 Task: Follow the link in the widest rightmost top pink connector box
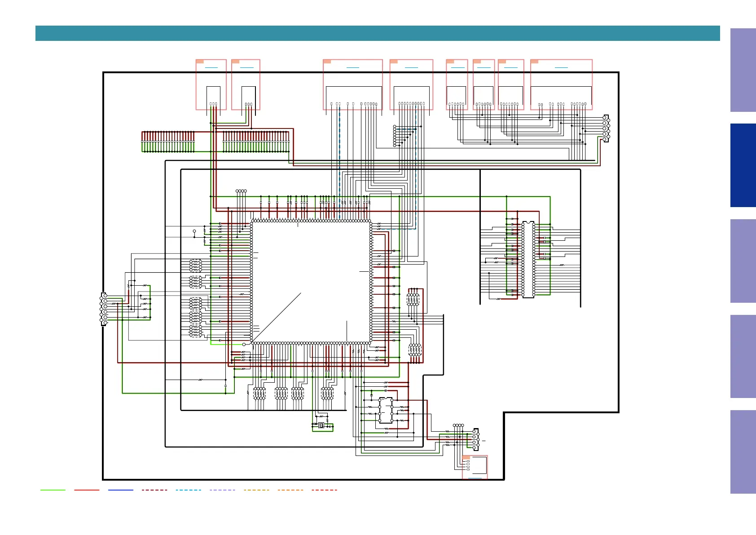coord(561,68)
